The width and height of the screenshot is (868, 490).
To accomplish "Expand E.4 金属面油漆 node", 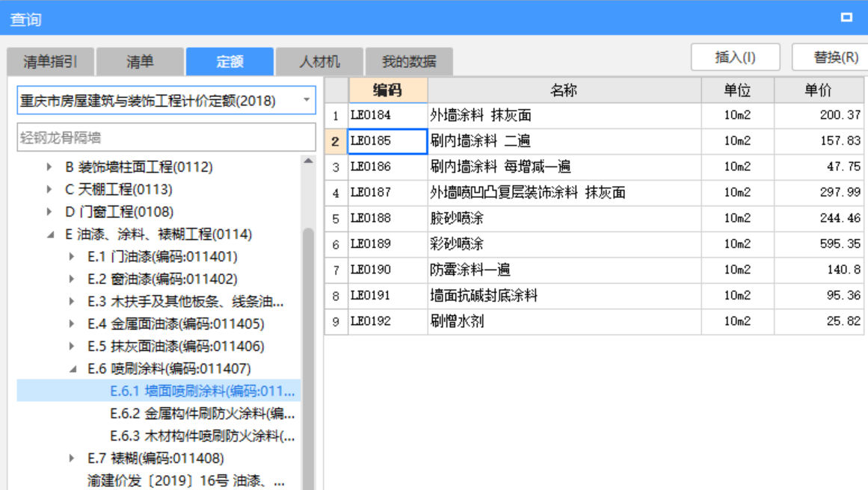I will coord(72,324).
